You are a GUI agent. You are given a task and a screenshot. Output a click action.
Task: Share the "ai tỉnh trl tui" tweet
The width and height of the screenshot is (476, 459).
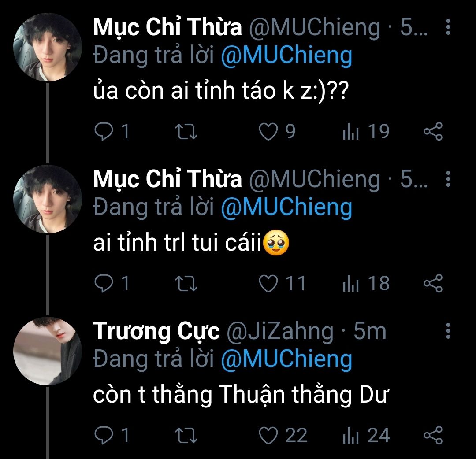pos(432,284)
